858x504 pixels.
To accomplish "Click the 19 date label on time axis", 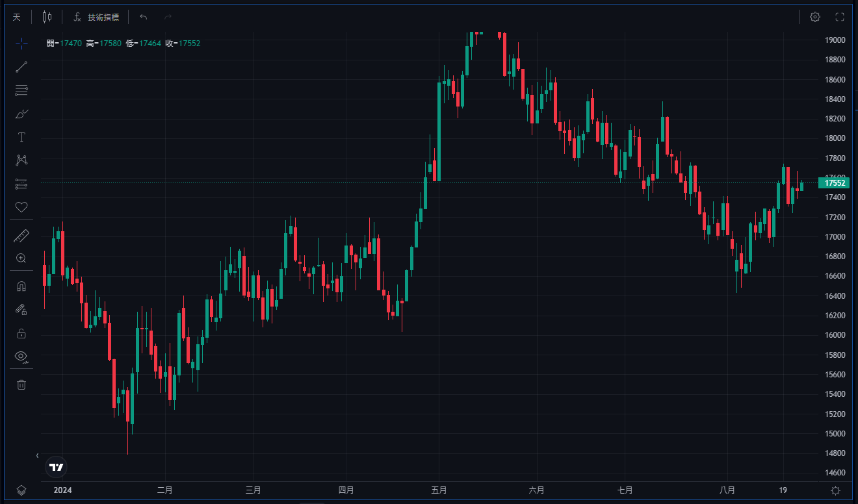I will tap(783, 490).
